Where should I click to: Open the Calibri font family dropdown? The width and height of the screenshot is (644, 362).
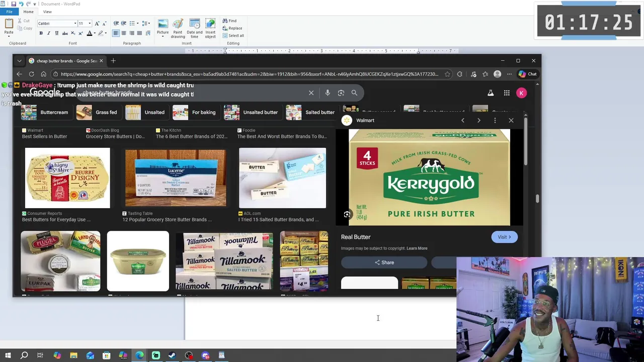coord(75,24)
